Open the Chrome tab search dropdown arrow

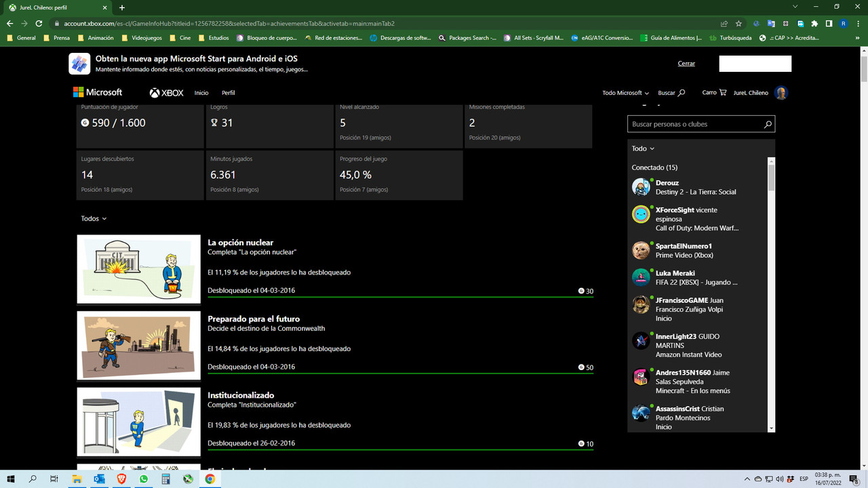coord(795,7)
